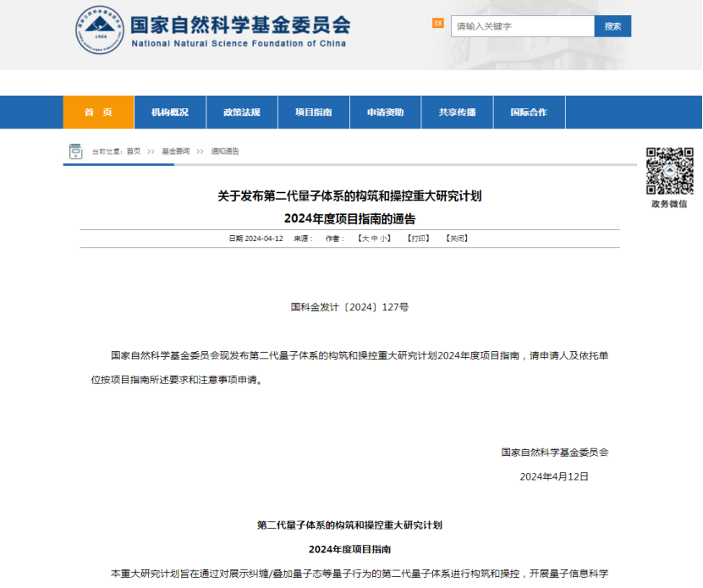703x588 pixels.
Task: Click the WeChat QR code image
Action: [669, 171]
